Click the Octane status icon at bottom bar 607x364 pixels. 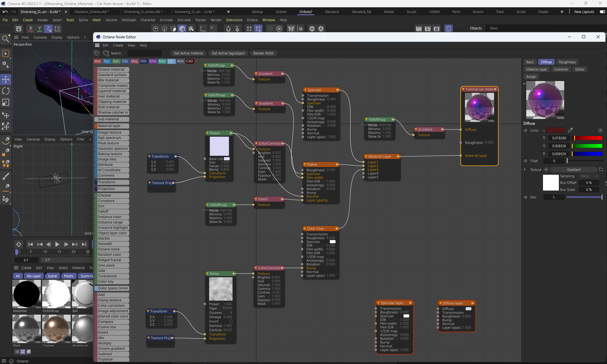(x=11, y=361)
